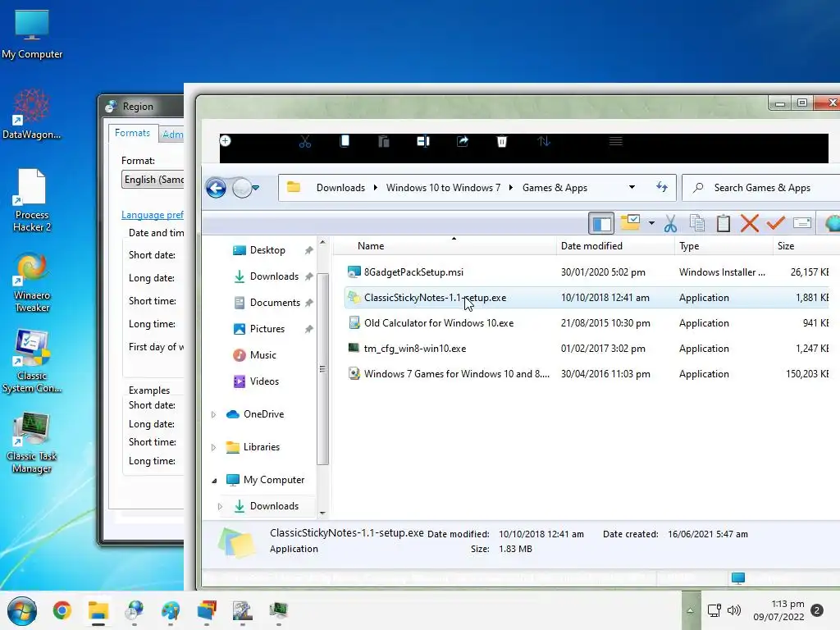Click Games & Apps breadcrumb segment
This screenshot has height=630, width=840.
pyautogui.click(x=555, y=188)
